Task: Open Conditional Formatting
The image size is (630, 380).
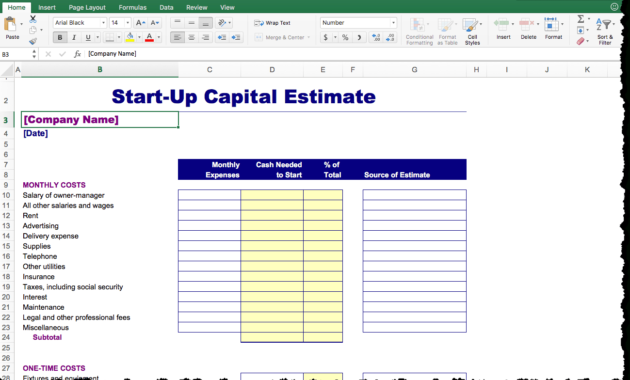Action: 419,31
